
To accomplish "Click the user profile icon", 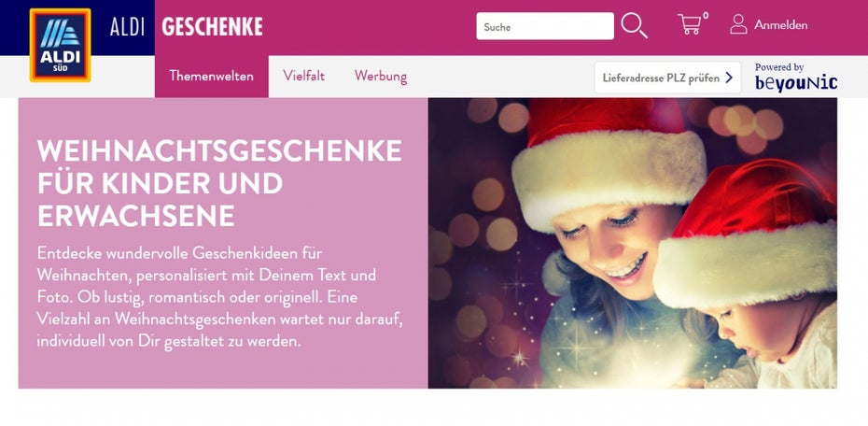I will (x=738, y=24).
